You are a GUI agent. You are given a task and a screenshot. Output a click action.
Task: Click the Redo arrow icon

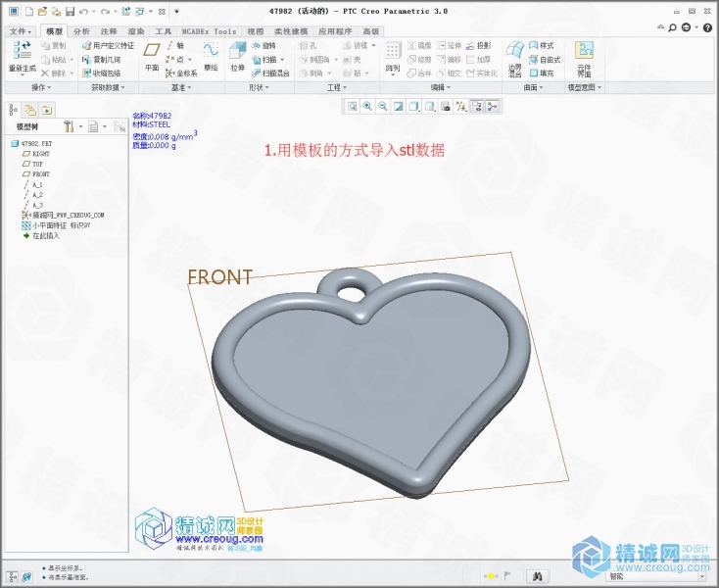coord(106,11)
